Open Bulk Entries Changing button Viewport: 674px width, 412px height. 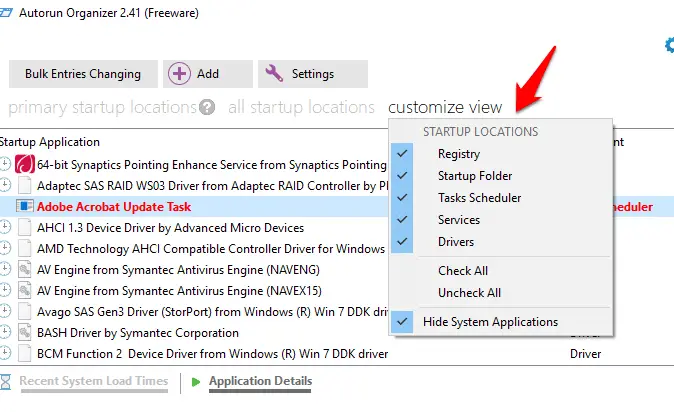[x=83, y=74]
